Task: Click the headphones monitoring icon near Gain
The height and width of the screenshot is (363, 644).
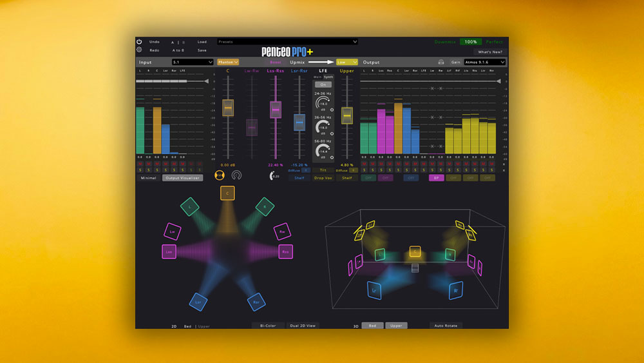Action: [440, 62]
